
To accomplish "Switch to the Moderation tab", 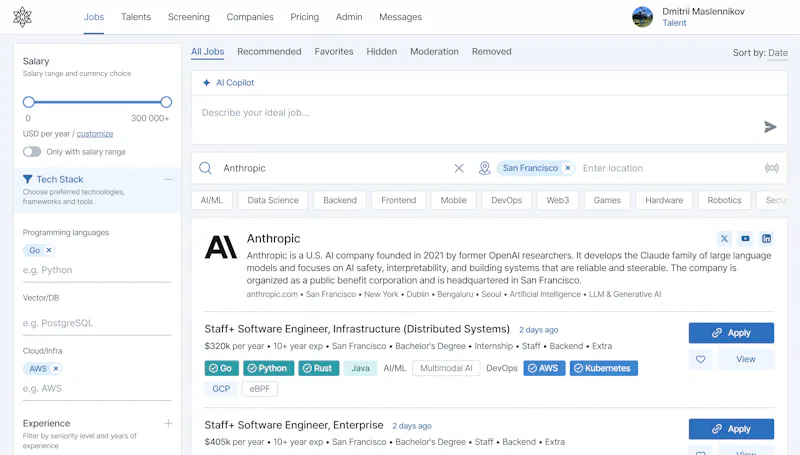I will [434, 52].
